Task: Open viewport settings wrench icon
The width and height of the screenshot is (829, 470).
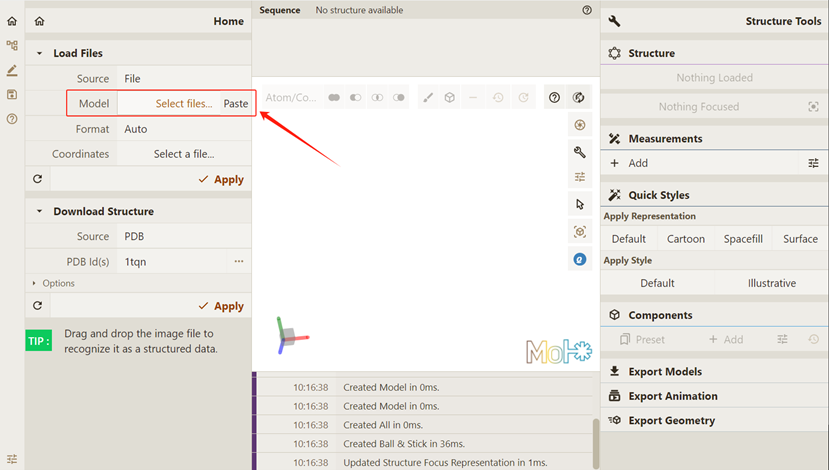Action: (x=580, y=152)
